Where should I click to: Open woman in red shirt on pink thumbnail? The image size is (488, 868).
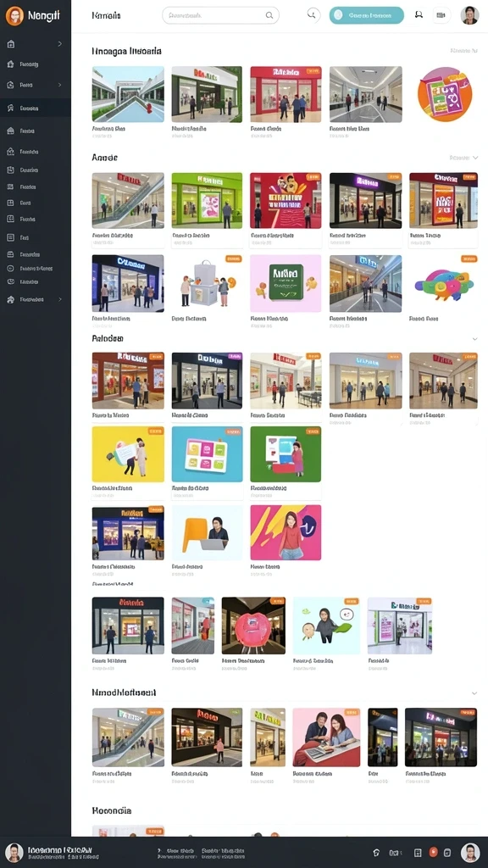click(286, 532)
